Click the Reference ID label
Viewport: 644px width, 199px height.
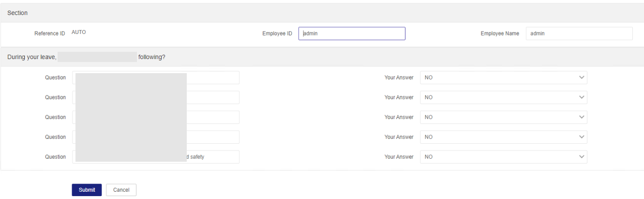pos(49,34)
